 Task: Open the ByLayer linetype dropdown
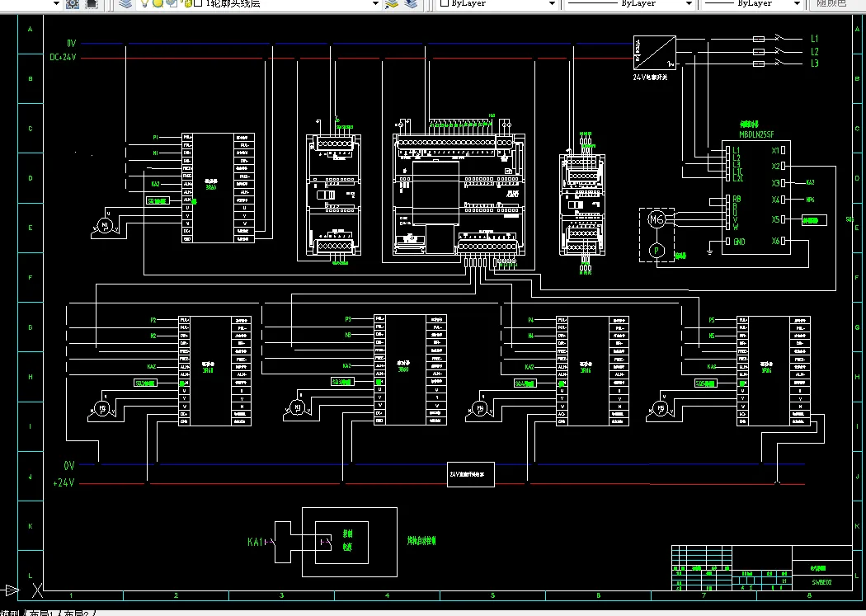pyautogui.click(x=689, y=3)
